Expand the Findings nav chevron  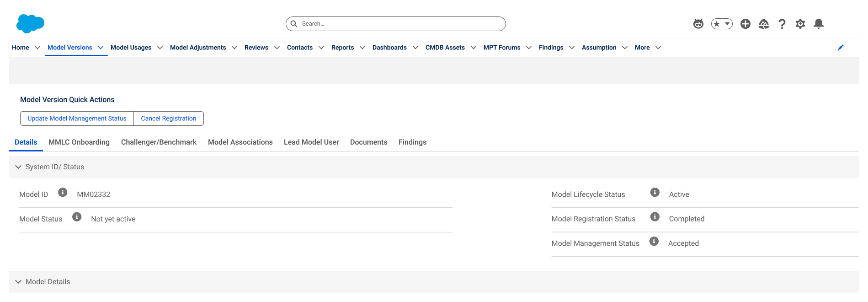pyautogui.click(x=572, y=48)
